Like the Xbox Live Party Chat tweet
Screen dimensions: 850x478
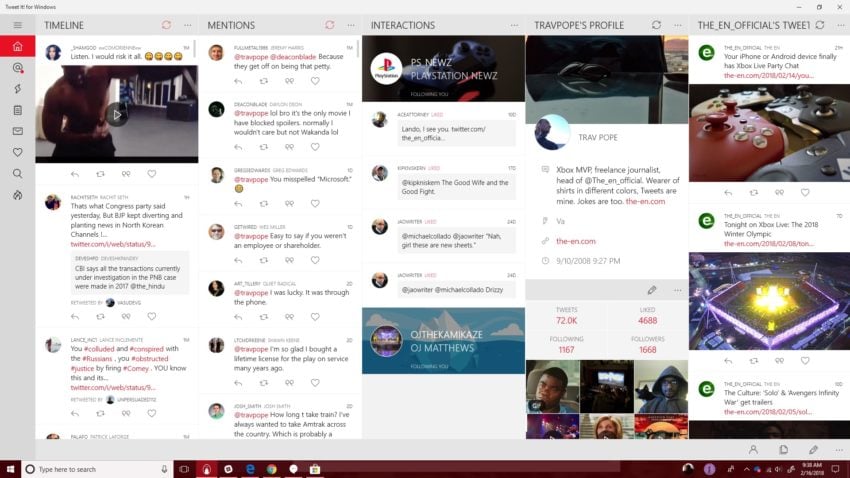(805, 192)
